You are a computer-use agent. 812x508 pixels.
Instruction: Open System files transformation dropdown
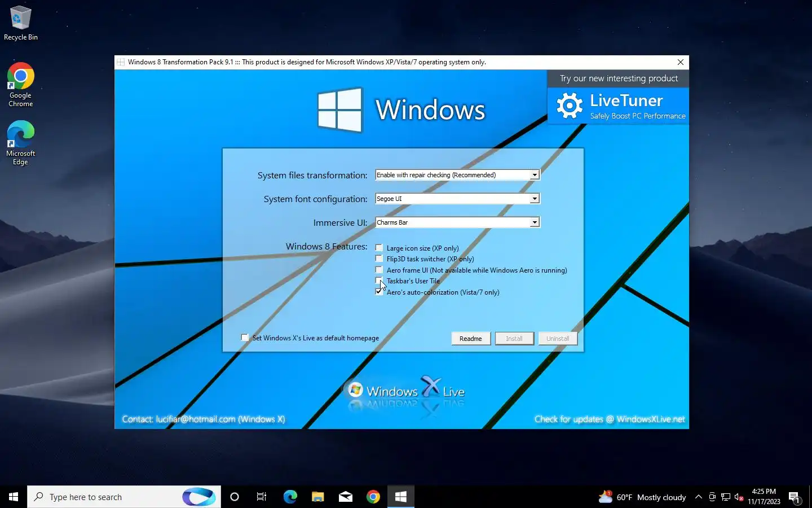click(457, 175)
